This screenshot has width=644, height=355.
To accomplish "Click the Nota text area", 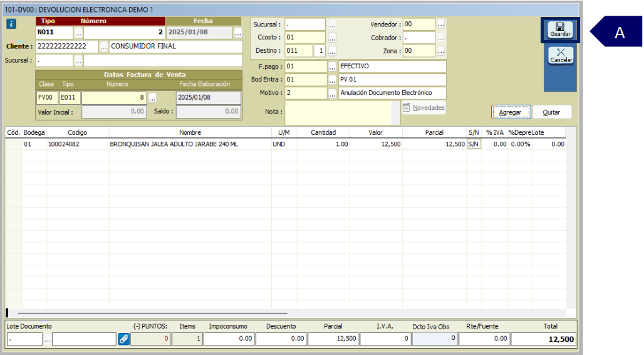I will [338, 113].
